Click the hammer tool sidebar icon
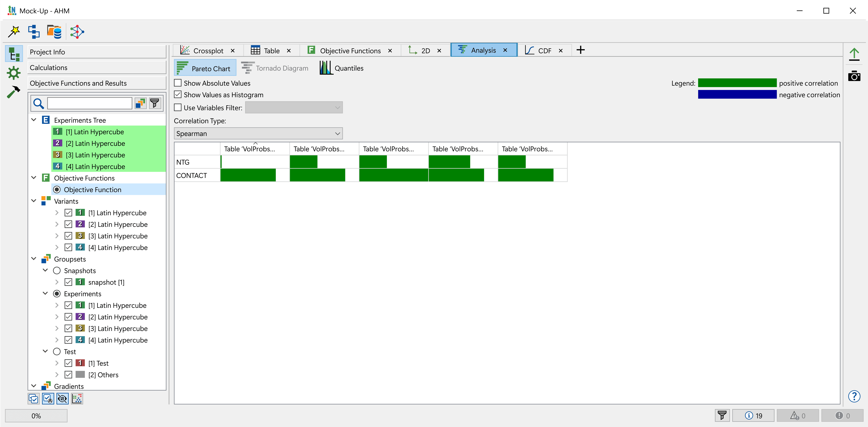The height and width of the screenshot is (427, 868). [13, 92]
